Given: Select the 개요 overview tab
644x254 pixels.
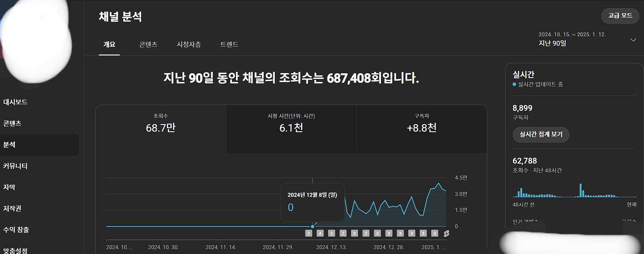Looking at the screenshot, I should click(x=109, y=44).
